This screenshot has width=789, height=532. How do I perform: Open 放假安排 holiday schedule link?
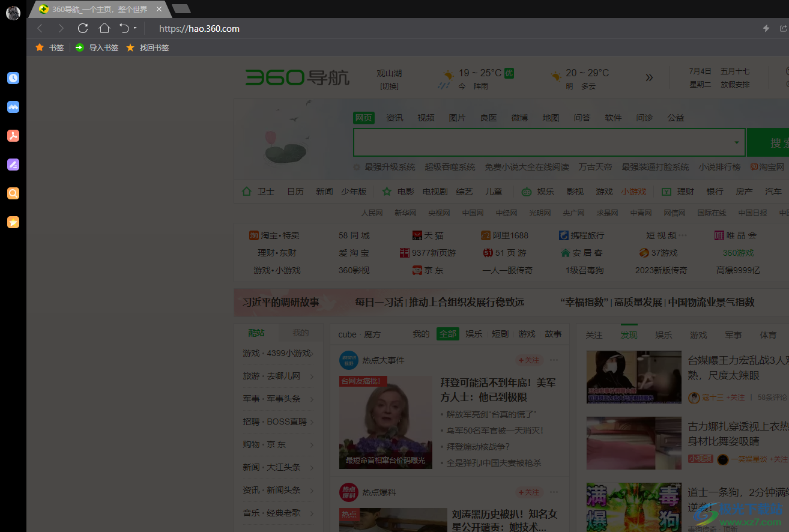[x=736, y=85]
